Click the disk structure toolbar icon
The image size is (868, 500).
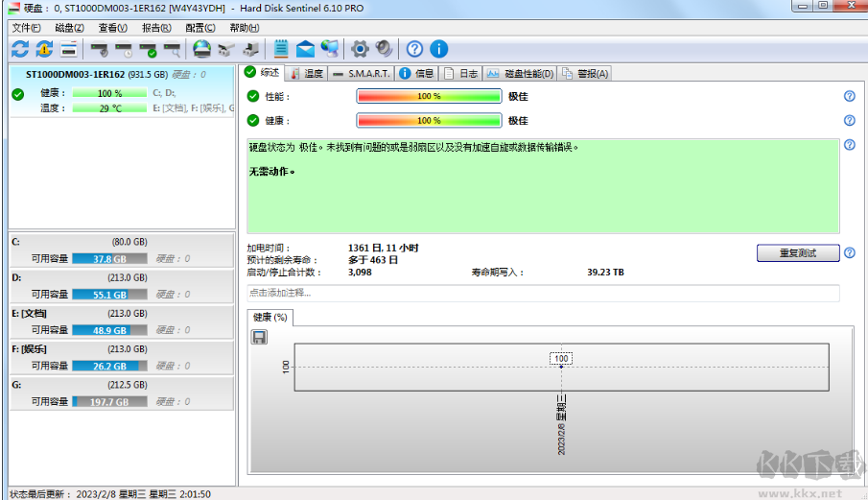(x=225, y=49)
